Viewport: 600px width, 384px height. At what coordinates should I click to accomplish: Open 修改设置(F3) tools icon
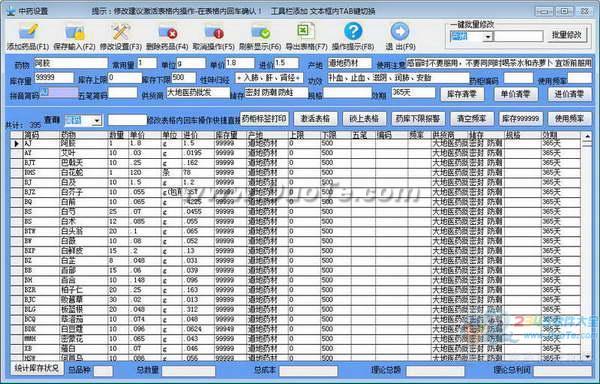click(121, 32)
